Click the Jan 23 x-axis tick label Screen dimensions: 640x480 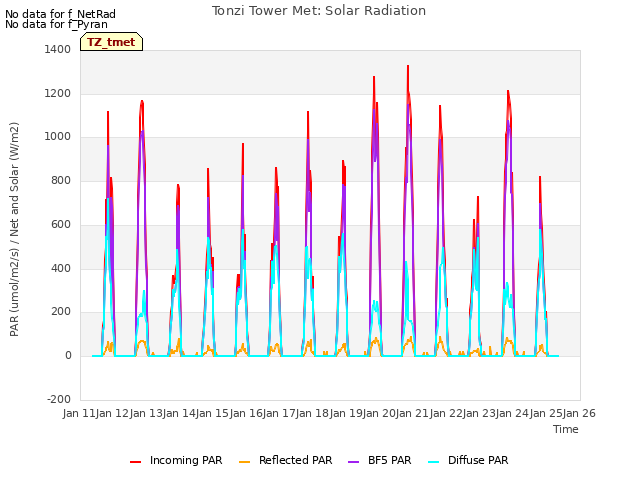479,413
